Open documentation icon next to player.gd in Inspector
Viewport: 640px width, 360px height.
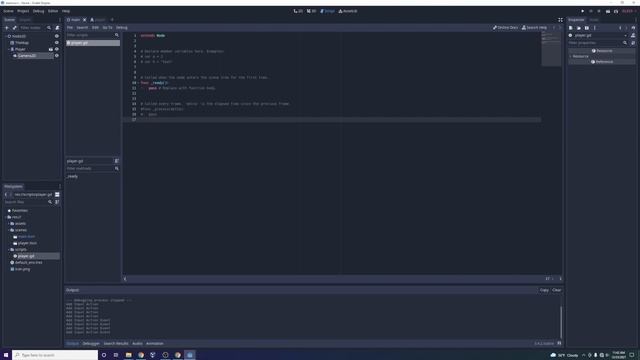tap(633, 36)
